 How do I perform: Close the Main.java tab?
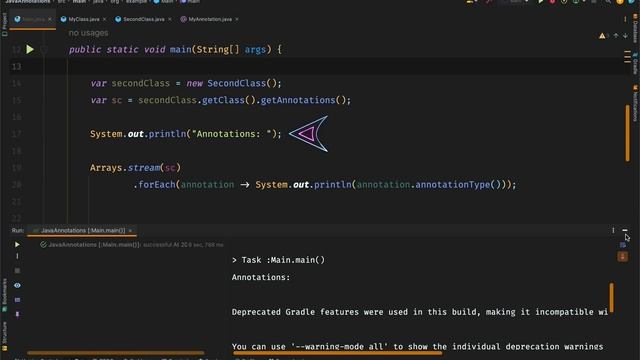[50, 19]
